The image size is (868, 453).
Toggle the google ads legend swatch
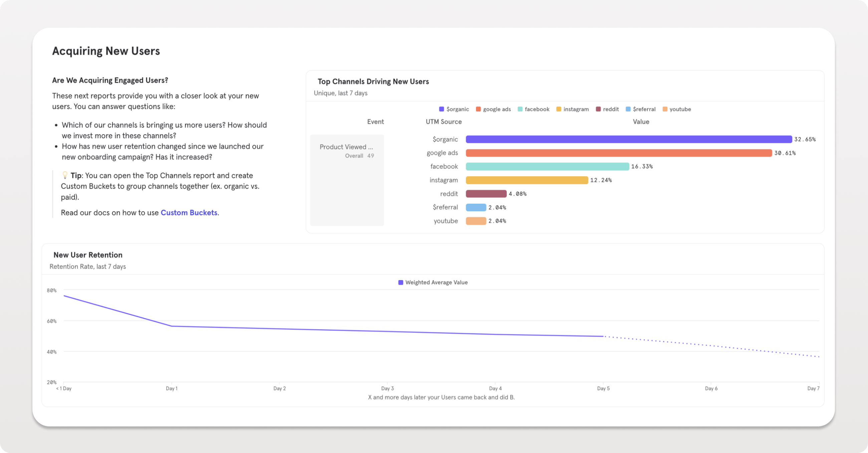pos(478,109)
